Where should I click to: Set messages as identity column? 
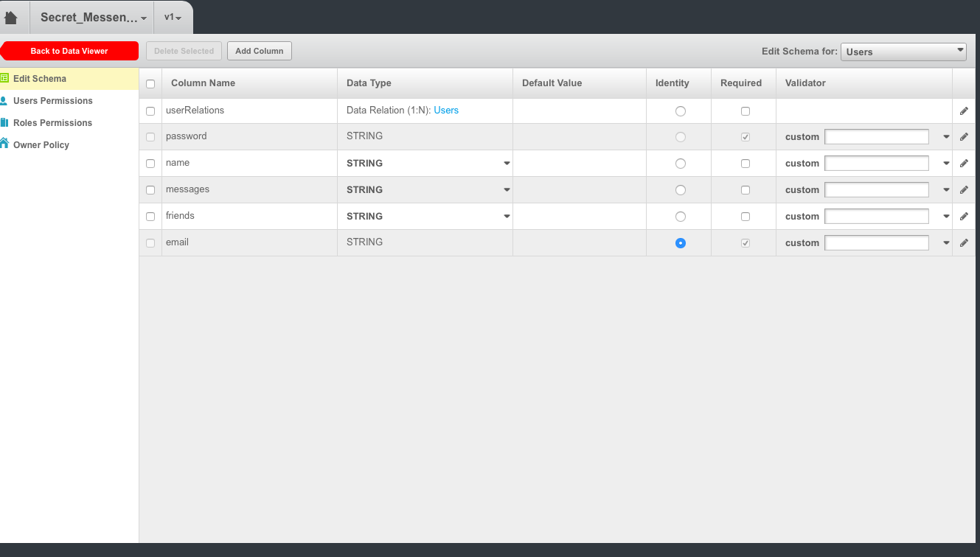pos(680,190)
